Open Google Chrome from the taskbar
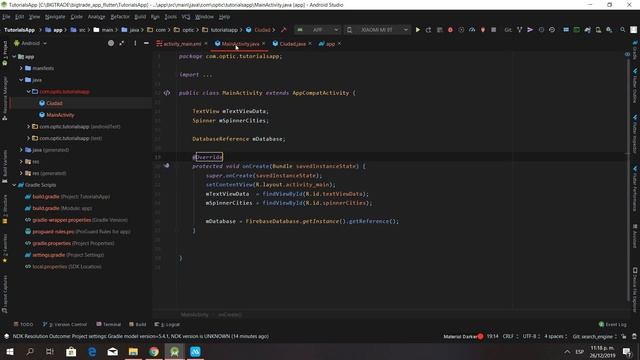640x360 pixels. (154, 351)
